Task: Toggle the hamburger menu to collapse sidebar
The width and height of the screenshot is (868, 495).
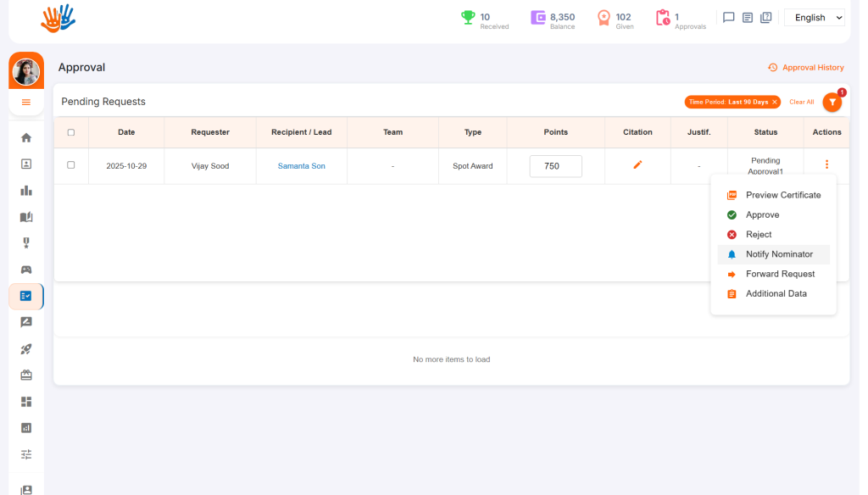Action: (x=26, y=103)
